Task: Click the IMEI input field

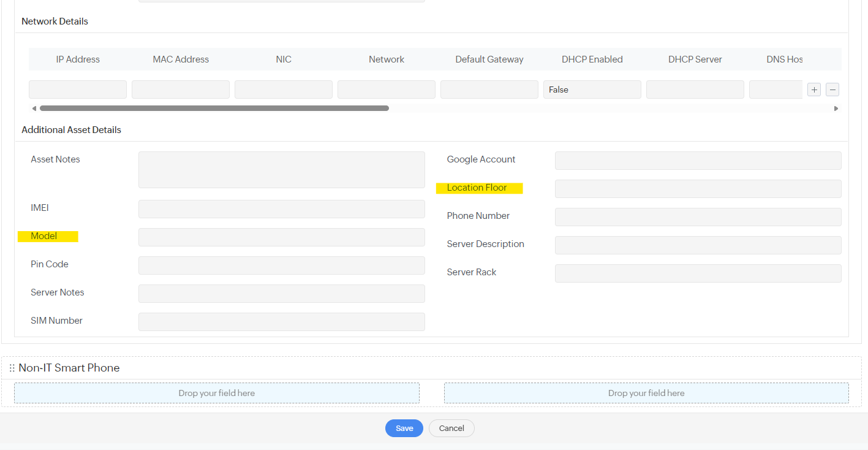Action: (282, 209)
